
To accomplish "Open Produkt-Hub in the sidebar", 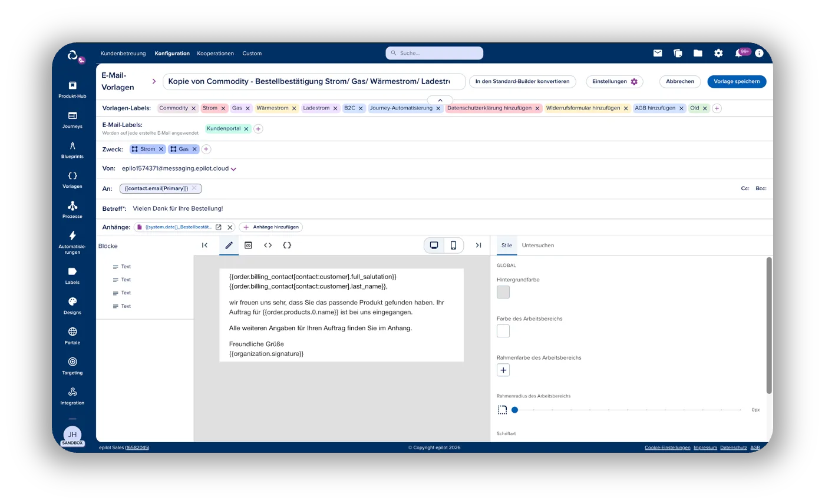I will 72,89.
